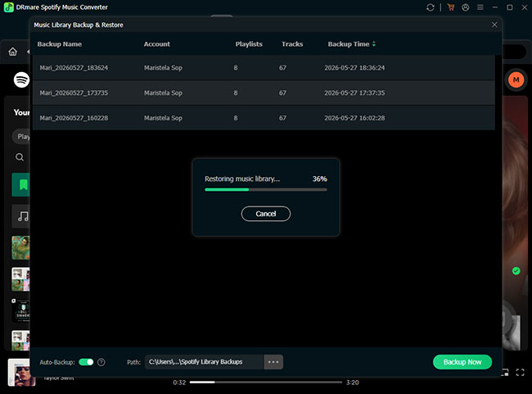Open the Auto-Backup help question mark
This screenshot has width=532, height=394.
click(101, 362)
